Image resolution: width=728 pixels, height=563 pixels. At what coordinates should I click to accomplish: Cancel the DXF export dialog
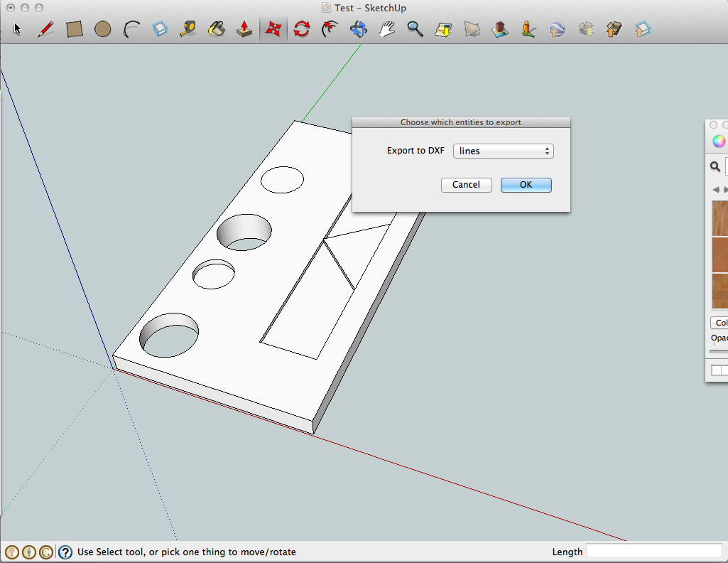click(x=466, y=185)
